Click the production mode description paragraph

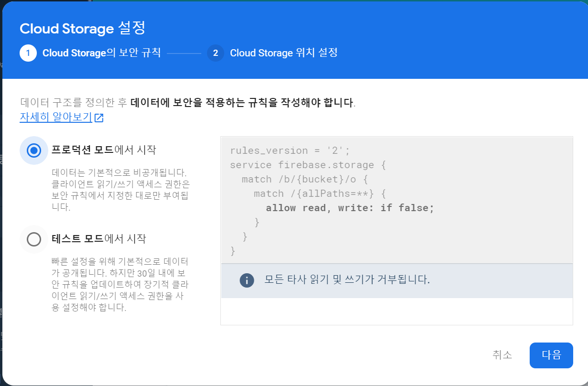coord(120,190)
